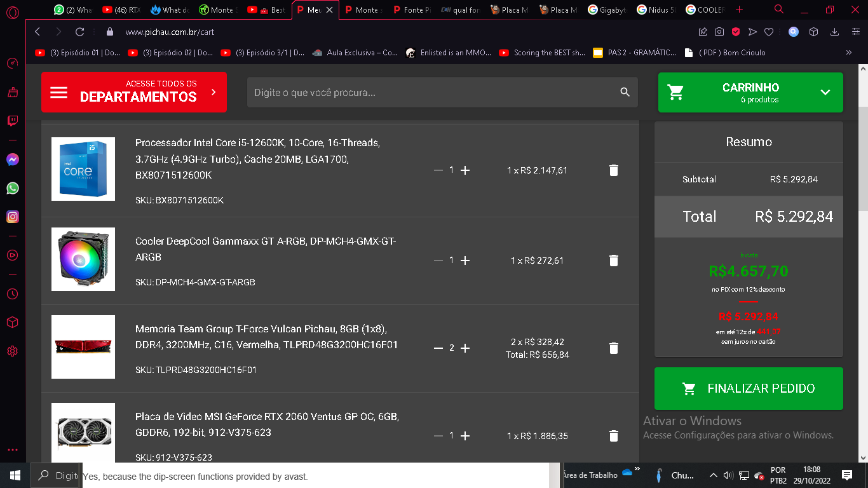Open the sidebar player icon
Screen dimensions: 868x488
coord(13,255)
